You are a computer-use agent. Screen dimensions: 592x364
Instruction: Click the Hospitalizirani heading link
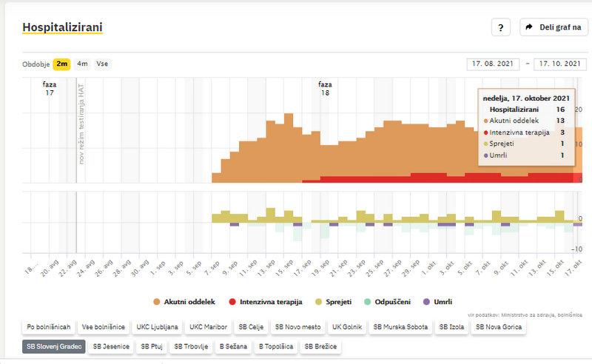coord(62,27)
